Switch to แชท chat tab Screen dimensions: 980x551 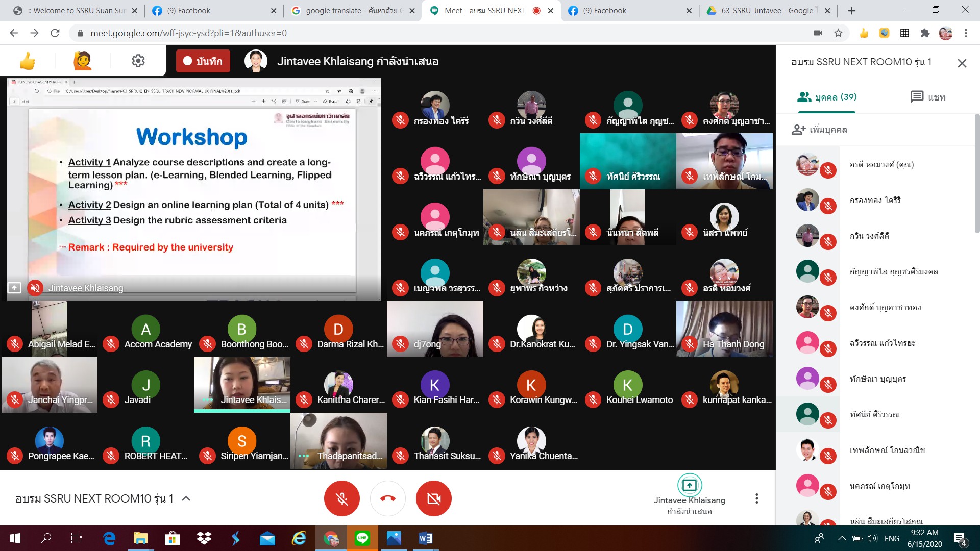point(928,97)
